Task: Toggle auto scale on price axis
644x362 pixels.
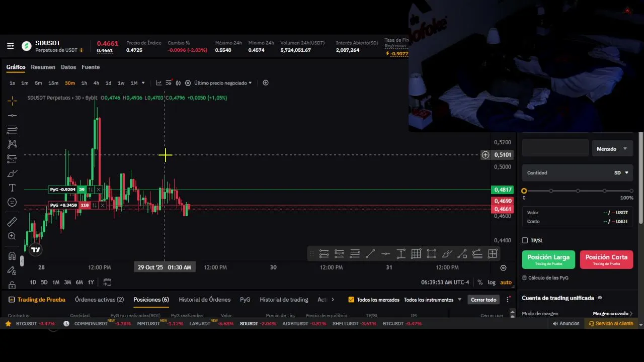Action: (x=506, y=283)
